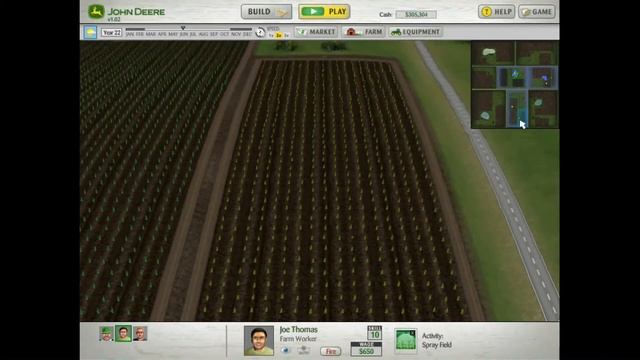Click the blue globe locate-worker icon
The image size is (640, 360).
pos(285,350)
